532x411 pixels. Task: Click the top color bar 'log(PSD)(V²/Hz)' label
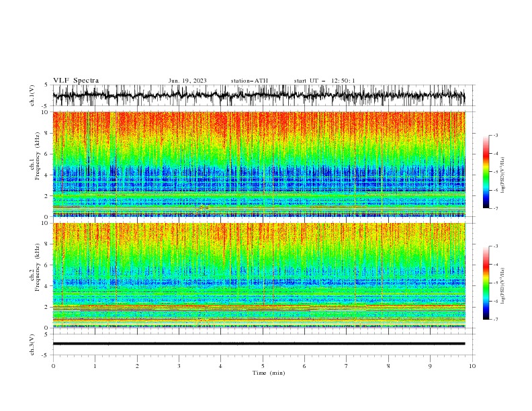point(502,175)
